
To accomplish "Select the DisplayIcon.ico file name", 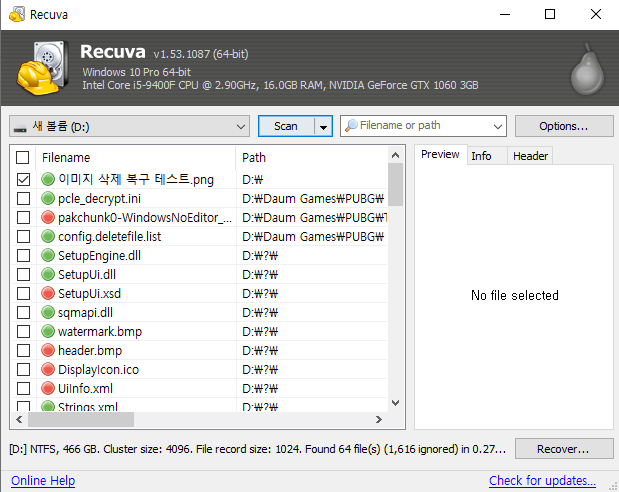I will tap(98, 369).
